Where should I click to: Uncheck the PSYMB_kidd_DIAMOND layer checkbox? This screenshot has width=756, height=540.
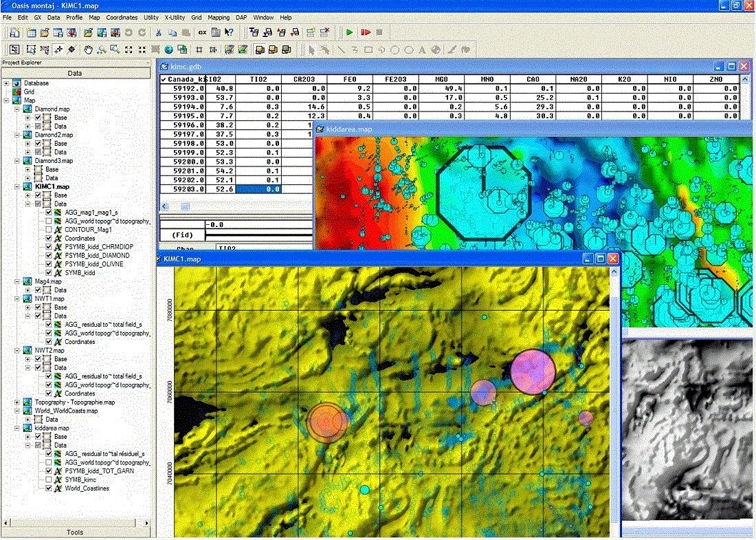(x=49, y=255)
